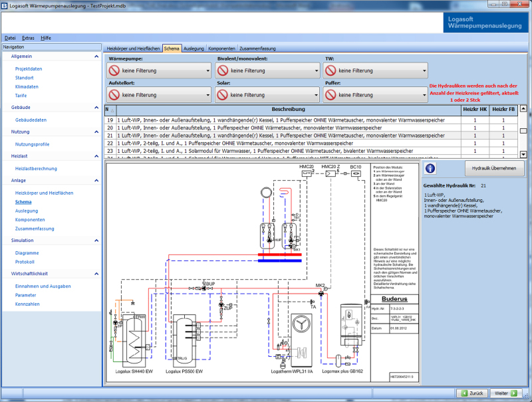Click scroll up arrow of hydraulics table
Screen dimensions: 532x402
[x=523, y=109]
